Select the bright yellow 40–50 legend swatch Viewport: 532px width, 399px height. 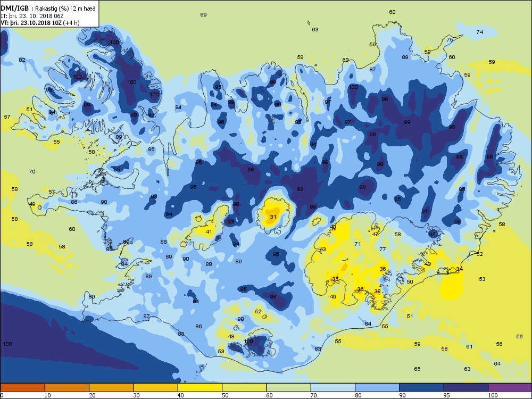tap(200, 387)
